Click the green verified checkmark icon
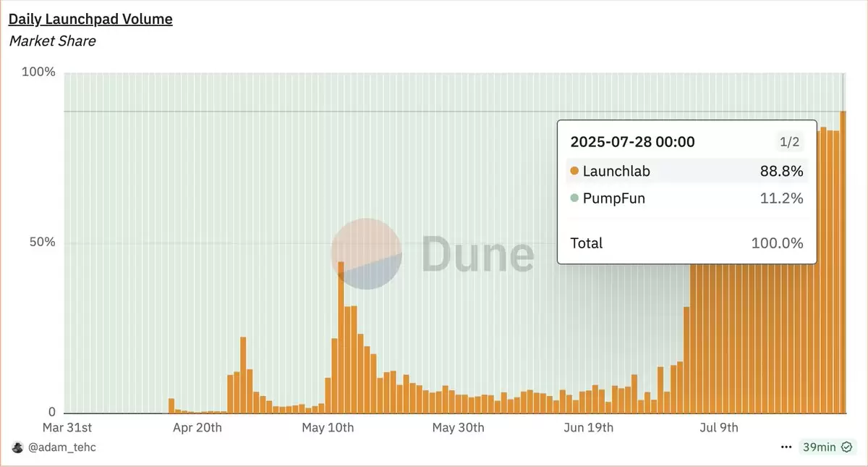This screenshot has height=467, width=868. click(846, 447)
